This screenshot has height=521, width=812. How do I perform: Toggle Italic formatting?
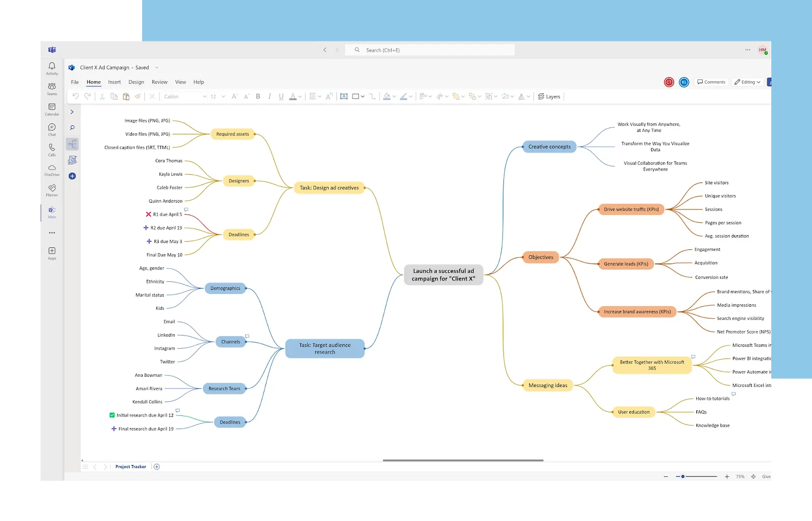(x=269, y=96)
